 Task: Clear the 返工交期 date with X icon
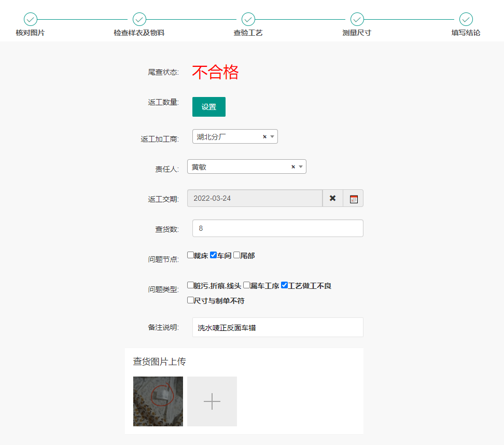[x=332, y=198]
